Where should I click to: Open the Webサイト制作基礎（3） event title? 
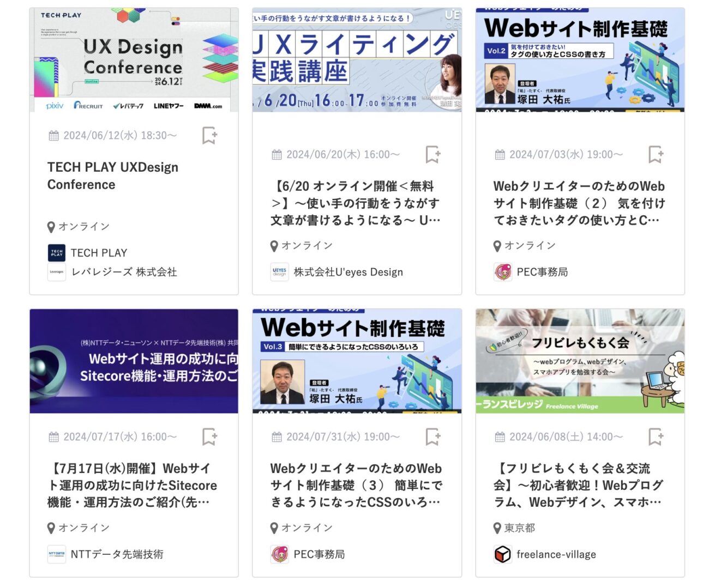click(356, 485)
